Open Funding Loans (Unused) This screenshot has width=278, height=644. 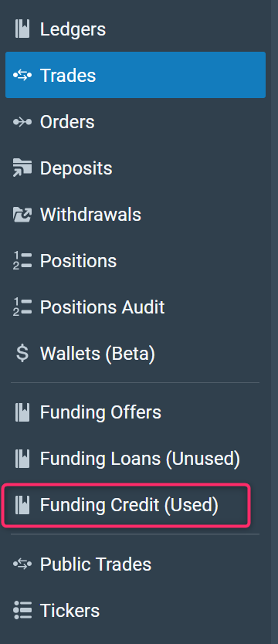pyautogui.click(x=135, y=459)
